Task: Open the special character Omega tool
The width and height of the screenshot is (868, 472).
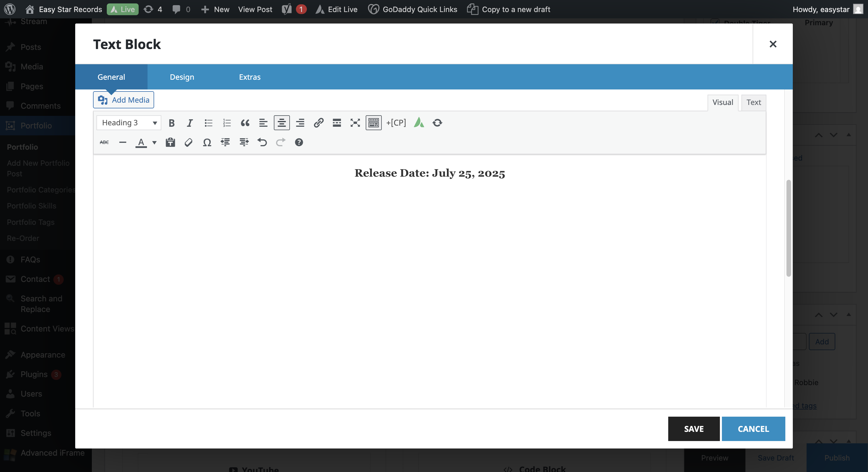Action: tap(207, 143)
